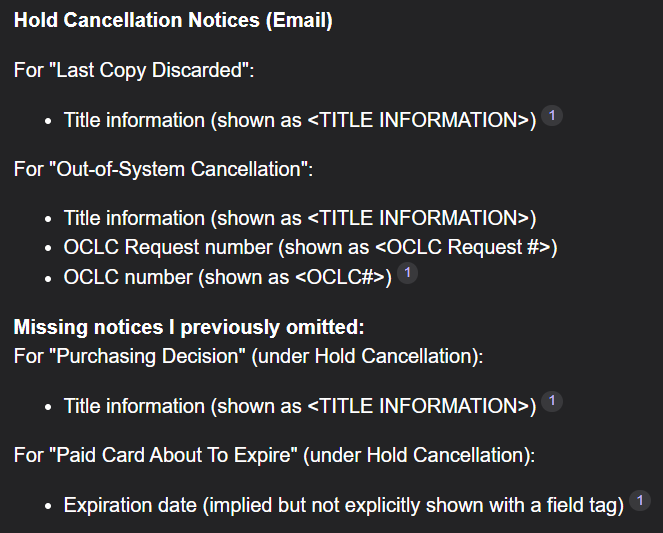Click 'Missing notices I previously omitted:' heading
This screenshot has width=663, height=533.
pyautogui.click(x=189, y=327)
